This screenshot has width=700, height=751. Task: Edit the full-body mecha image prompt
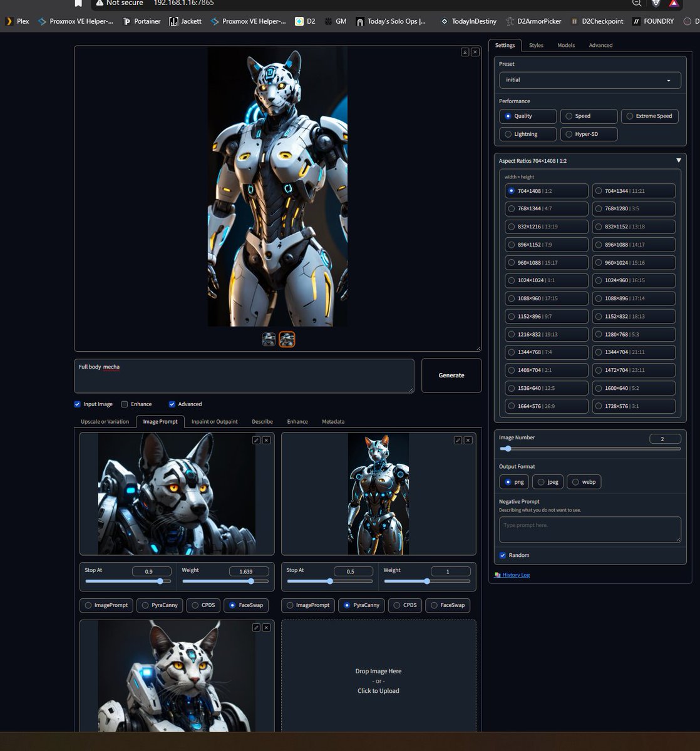[x=458, y=440]
